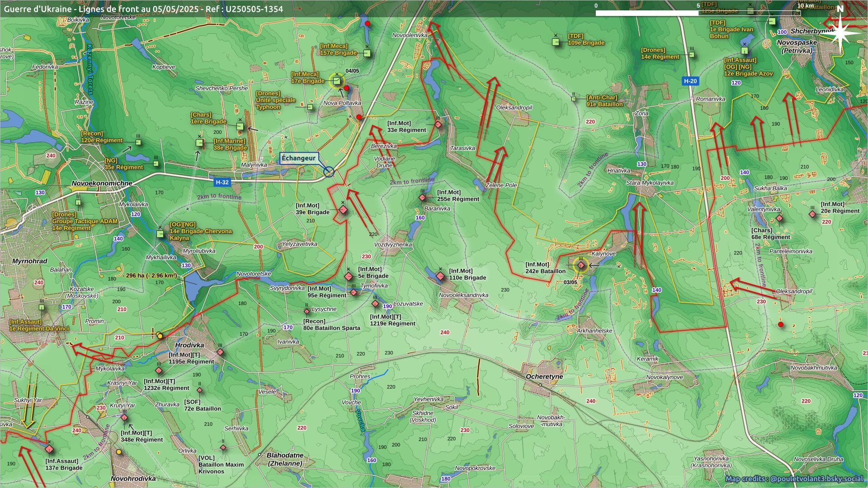The height and width of the screenshot is (488, 868).
Task: Select the Vozdvyzhenka village label
Action: point(393,244)
